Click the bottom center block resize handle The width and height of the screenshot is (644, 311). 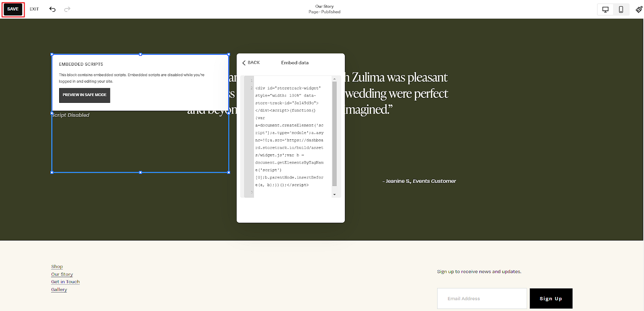[x=140, y=172]
